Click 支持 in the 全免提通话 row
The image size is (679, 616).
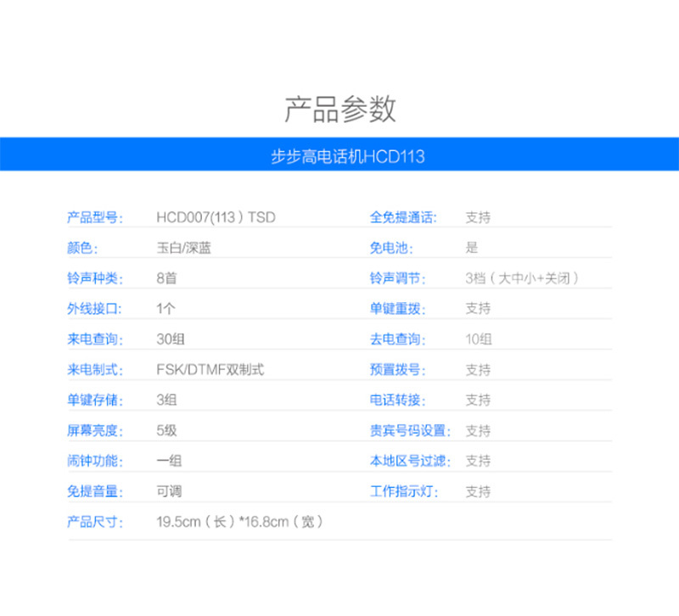coord(478,217)
